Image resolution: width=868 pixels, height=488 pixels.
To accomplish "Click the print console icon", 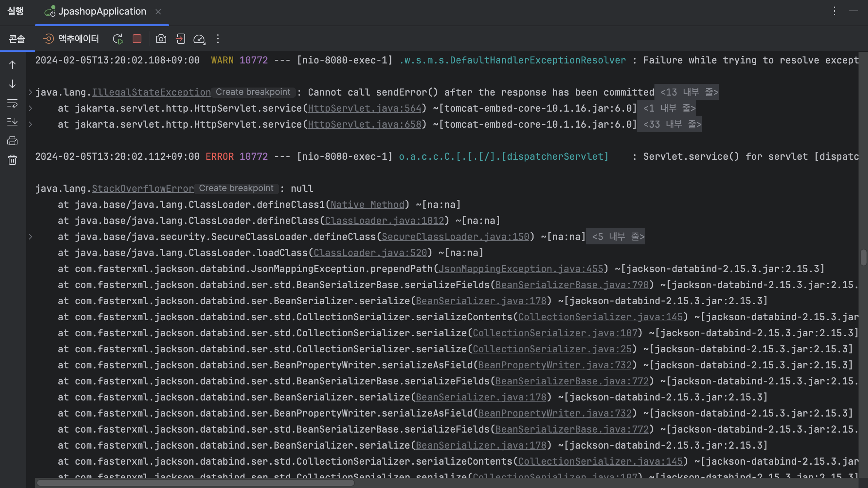I will (12, 141).
